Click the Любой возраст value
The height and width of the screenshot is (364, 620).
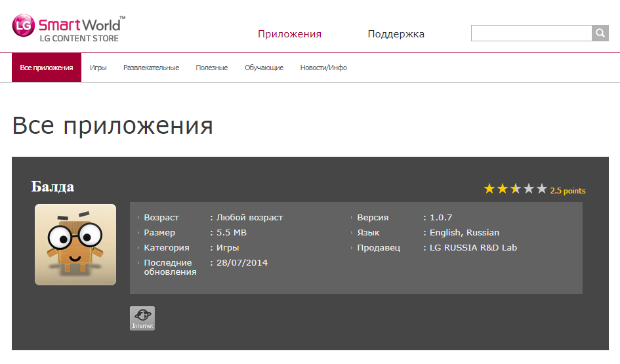tap(249, 217)
